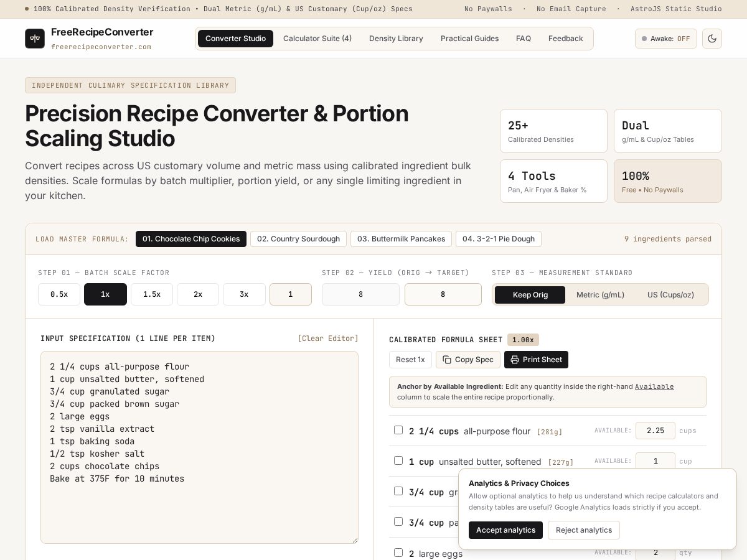Click Print Sheet button

pyautogui.click(x=536, y=360)
